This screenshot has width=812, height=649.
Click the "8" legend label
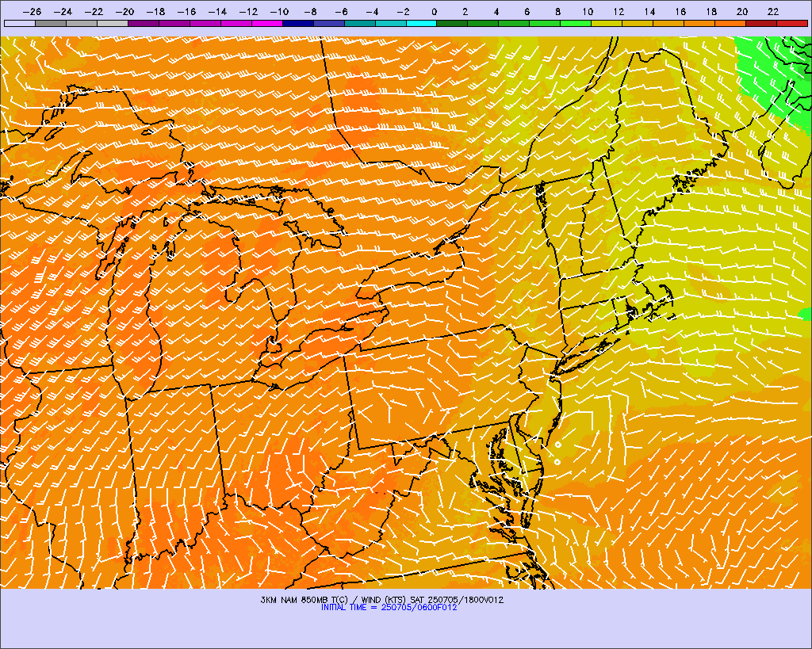pos(557,11)
